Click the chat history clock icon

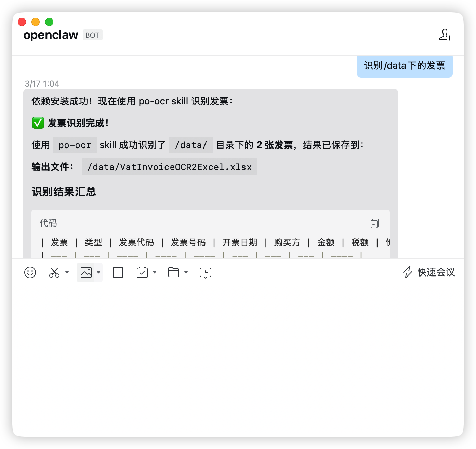(x=206, y=273)
